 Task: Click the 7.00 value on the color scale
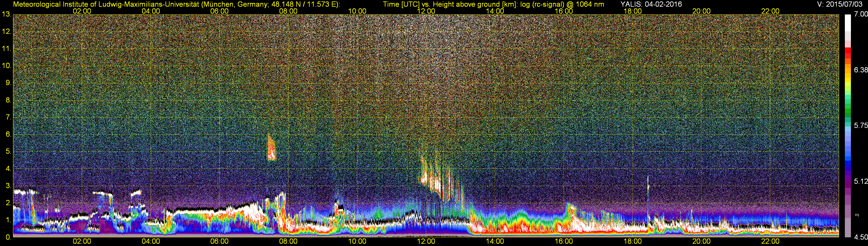click(x=860, y=14)
